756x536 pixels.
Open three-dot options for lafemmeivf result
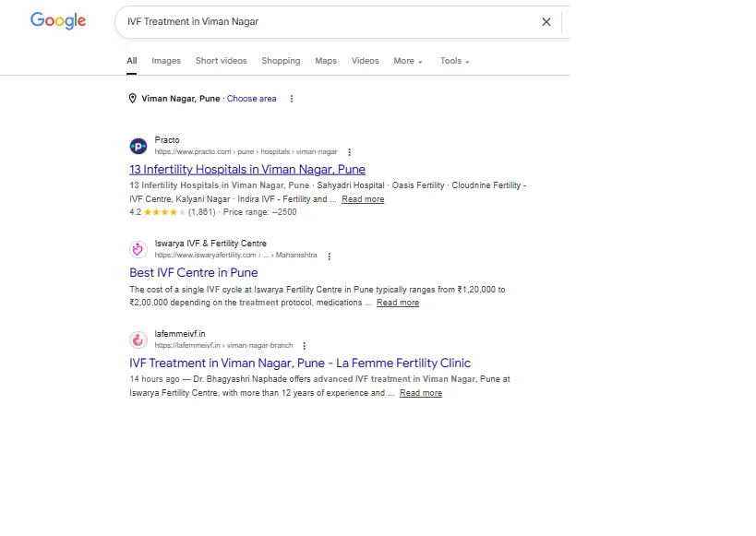point(305,346)
